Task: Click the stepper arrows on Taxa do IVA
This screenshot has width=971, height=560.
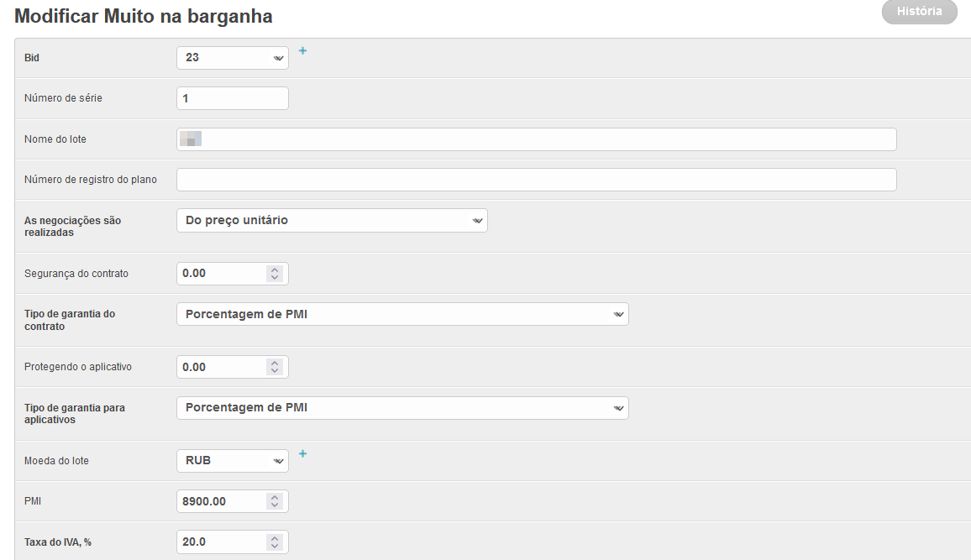Action: 275,542
